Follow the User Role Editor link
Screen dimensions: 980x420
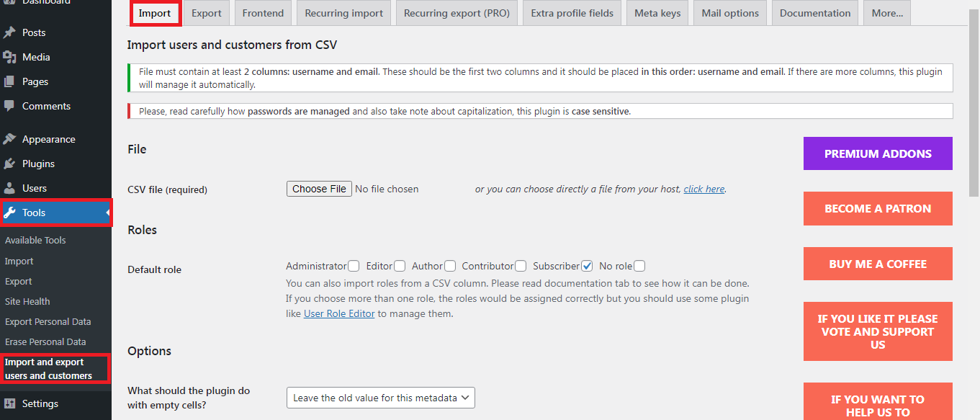click(x=339, y=313)
